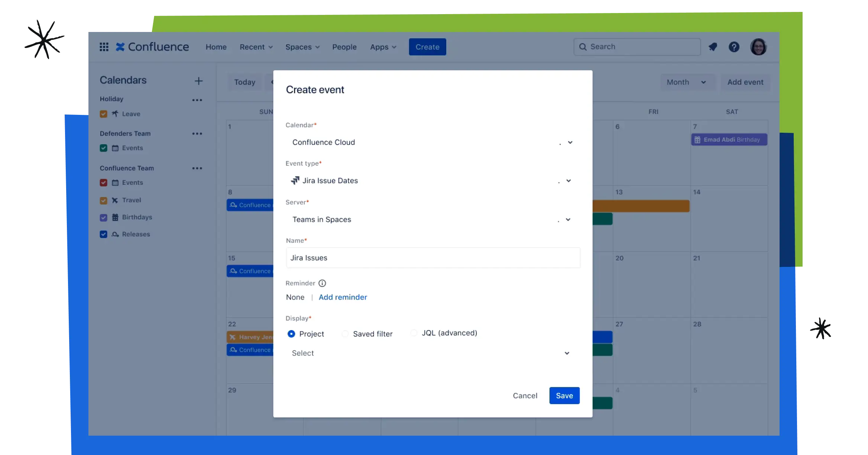Click the Releases ship icon
Viewport: 868px width, 455px height.
pos(115,234)
